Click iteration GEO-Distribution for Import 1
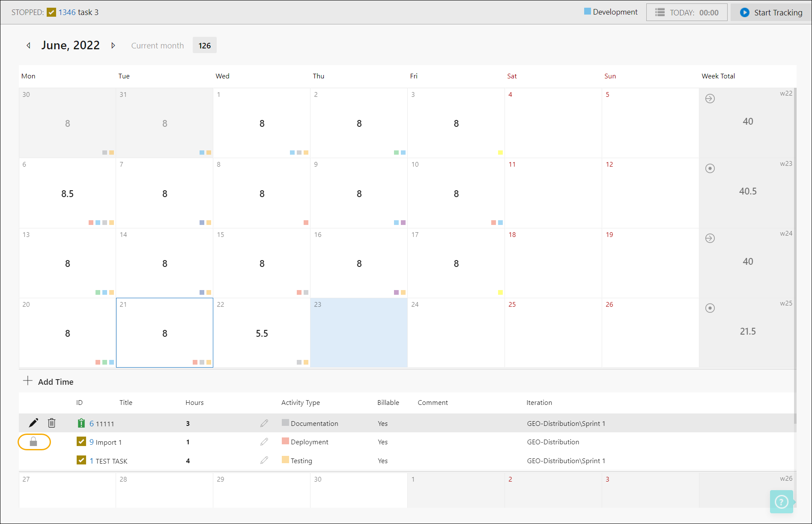 pyautogui.click(x=553, y=442)
